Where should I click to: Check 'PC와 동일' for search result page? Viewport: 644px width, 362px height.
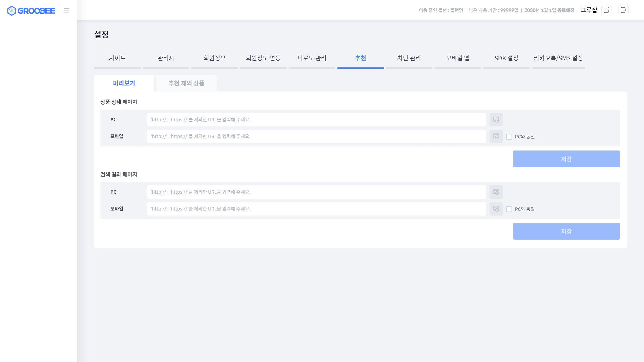pyautogui.click(x=509, y=209)
